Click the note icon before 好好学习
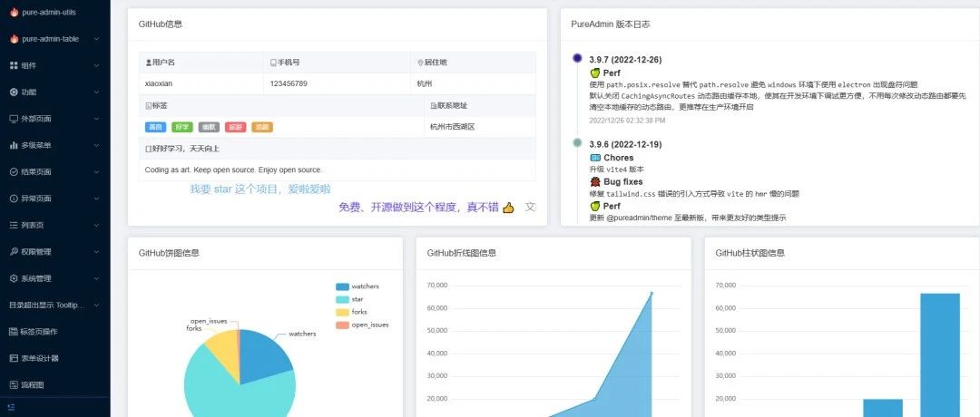This screenshot has width=980, height=417. pyautogui.click(x=148, y=150)
